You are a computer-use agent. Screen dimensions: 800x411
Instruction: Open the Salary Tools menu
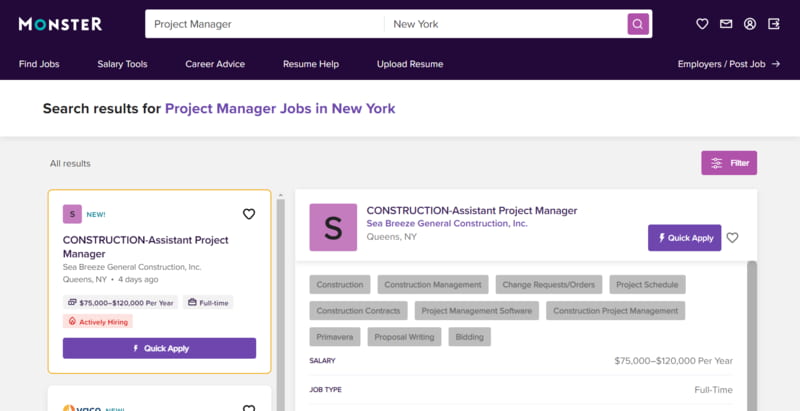pyautogui.click(x=122, y=64)
